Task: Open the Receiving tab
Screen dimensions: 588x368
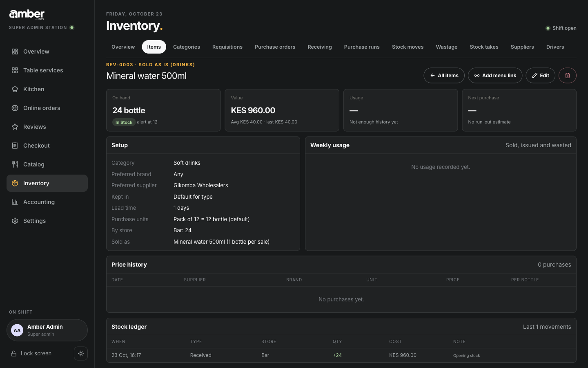Action: tap(320, 47)
